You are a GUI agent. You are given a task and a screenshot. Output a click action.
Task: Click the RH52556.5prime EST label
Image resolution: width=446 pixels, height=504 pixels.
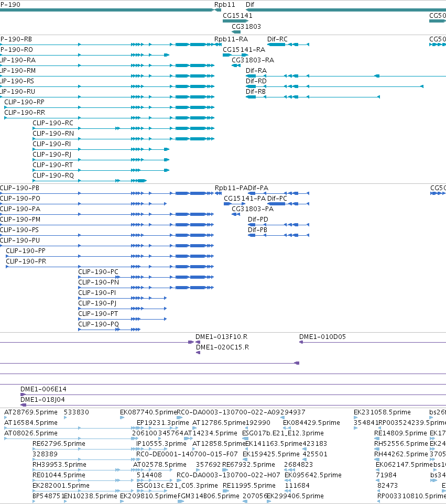coord(401,444)
